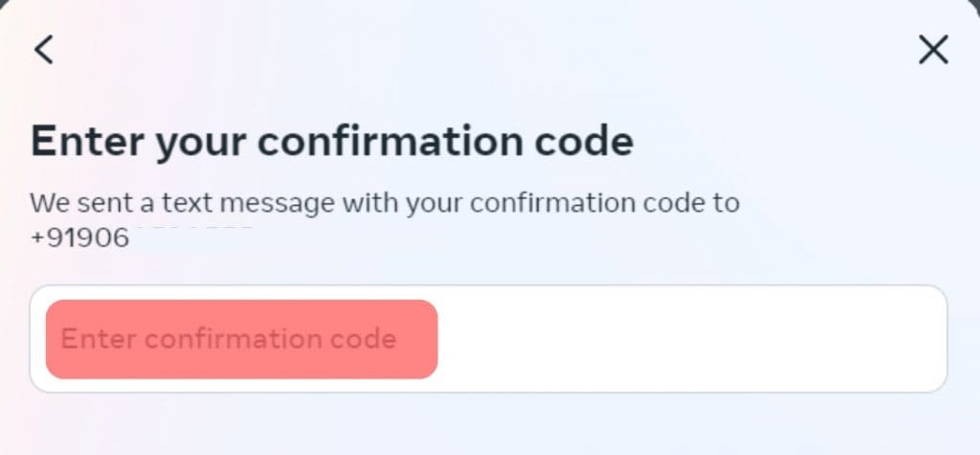Image resolution: width=980 pixels, height=455 pixels.
Task: Select the highlighted code placeholder text
Action: coord(229,339)
